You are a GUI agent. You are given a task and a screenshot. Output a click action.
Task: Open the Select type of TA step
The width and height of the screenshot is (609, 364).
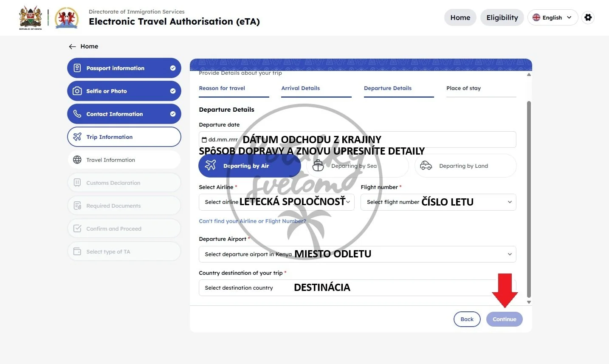(x=124, y=251)
